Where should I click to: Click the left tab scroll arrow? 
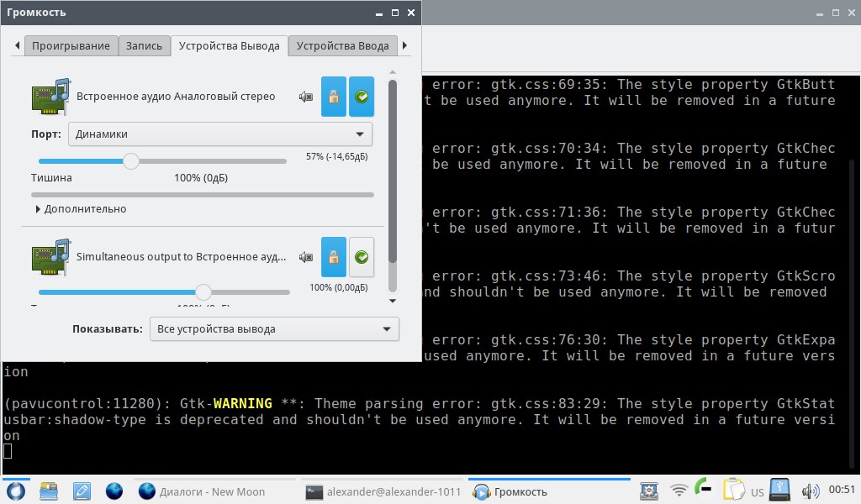pyautogui.click(x=18, y=45)
